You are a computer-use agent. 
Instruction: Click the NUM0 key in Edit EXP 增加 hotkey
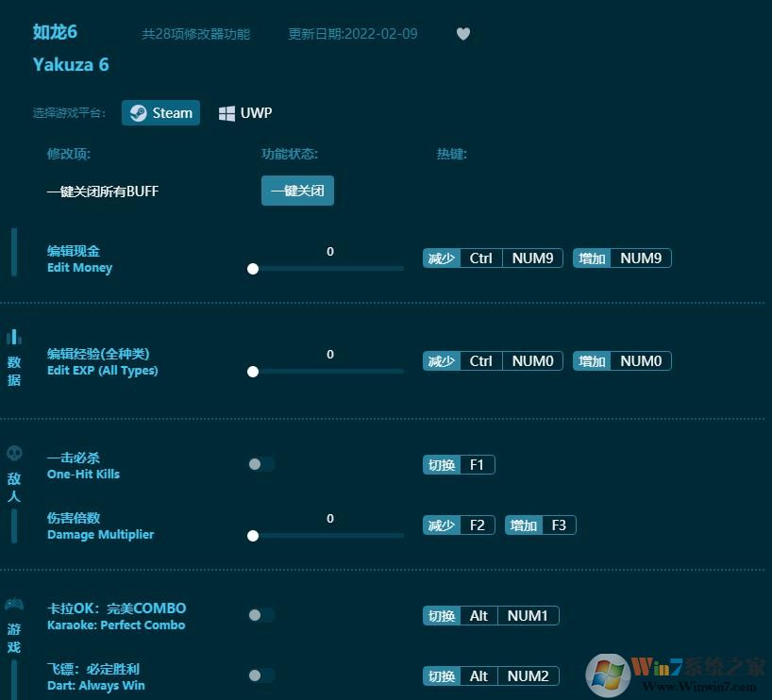(x=641, y=360)
